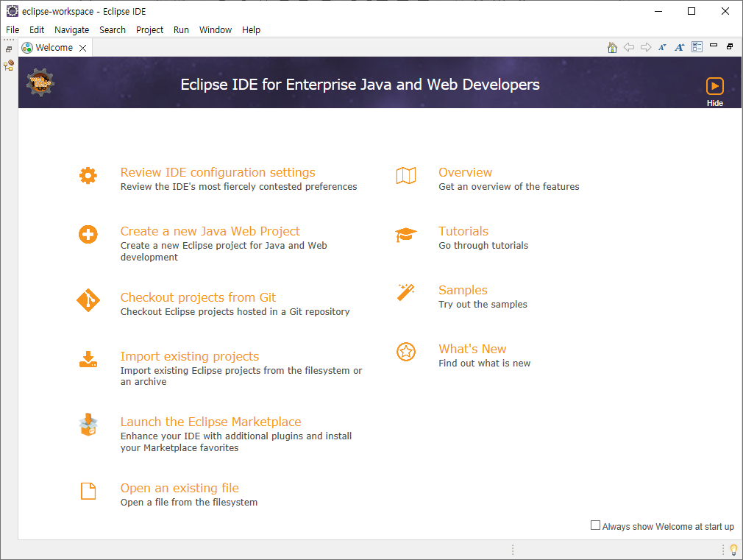Open the Samples link
Screen dimensions: 743x560
coord(463,290)
